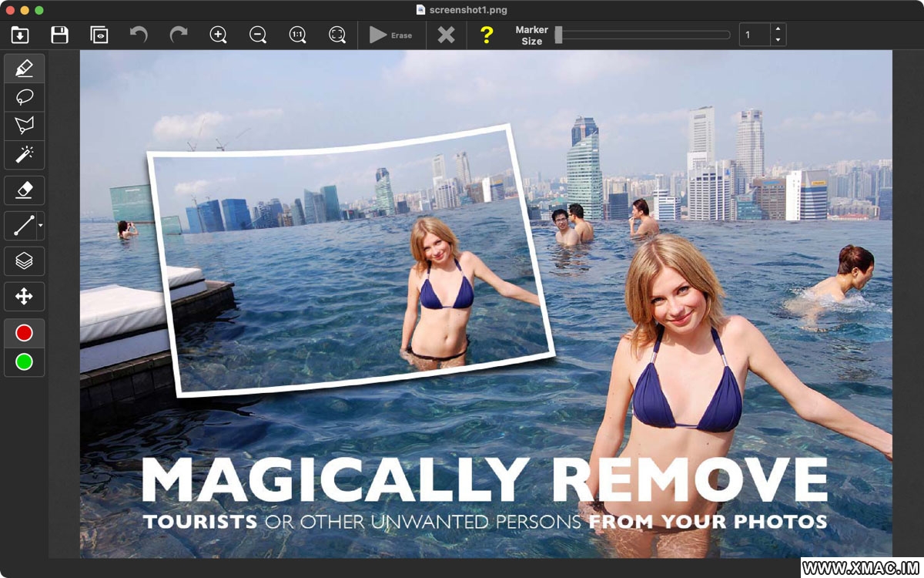Viewport: 924px width, 578px height.
Task: Select the Magic Wand tool
Action: click(25, 155)
